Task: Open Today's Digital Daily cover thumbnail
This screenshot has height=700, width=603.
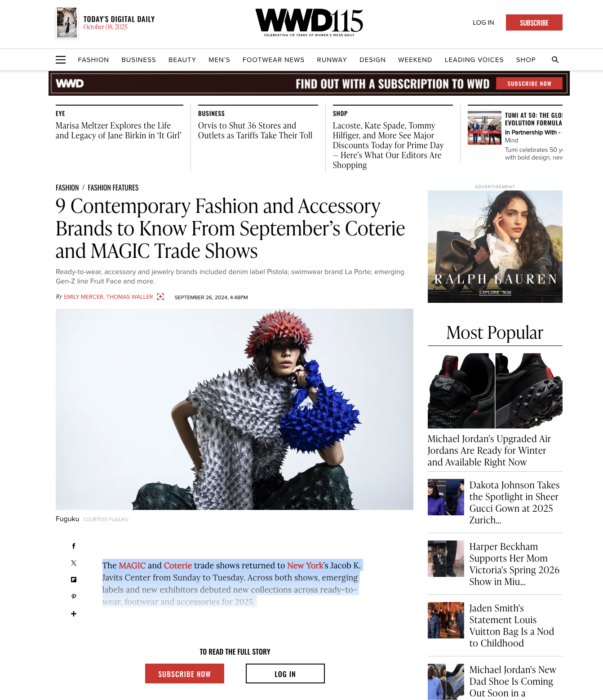Action: pos(67,22)
